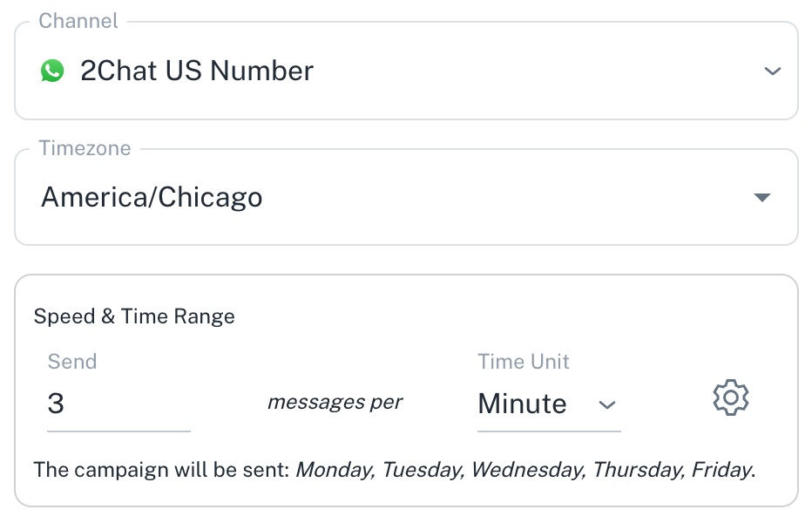Image resolution: width=812 pixels, height=523 pixels.
Task: Click the campaign days summary text
Action: (x=396, y=469)
